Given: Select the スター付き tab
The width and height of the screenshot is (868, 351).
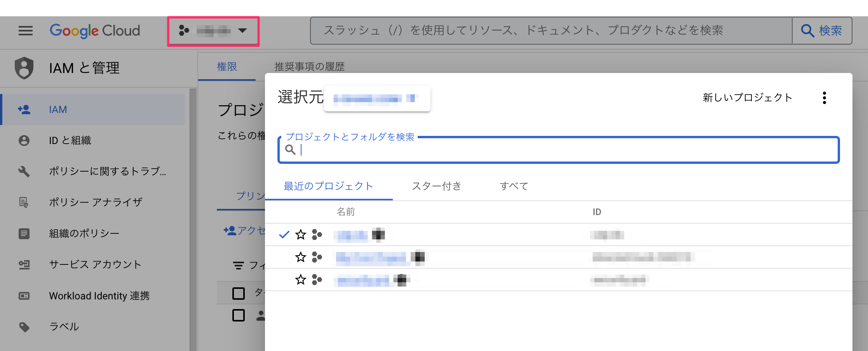Looking at the screenshot, I should tap(437, 186).
